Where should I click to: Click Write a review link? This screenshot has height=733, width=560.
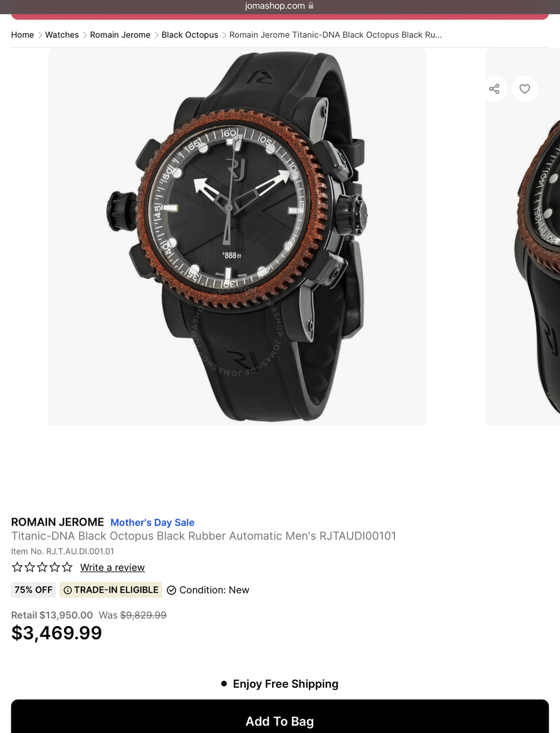(112, 568)
